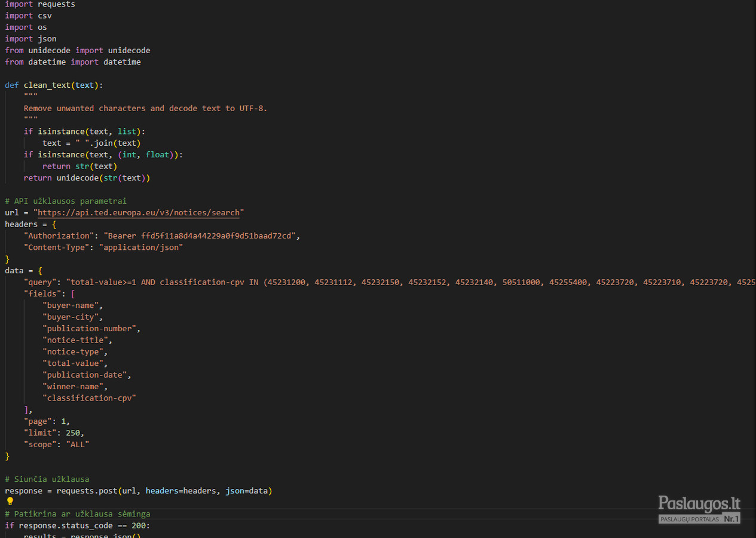Click the 'data = {' line
Screen dimensions: 756x538
(23, 271)
